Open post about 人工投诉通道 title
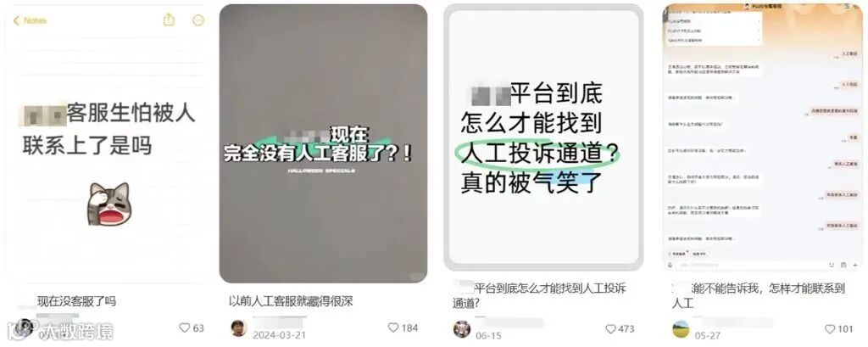This screenshot has width=868, height=347. click(539, 295)
